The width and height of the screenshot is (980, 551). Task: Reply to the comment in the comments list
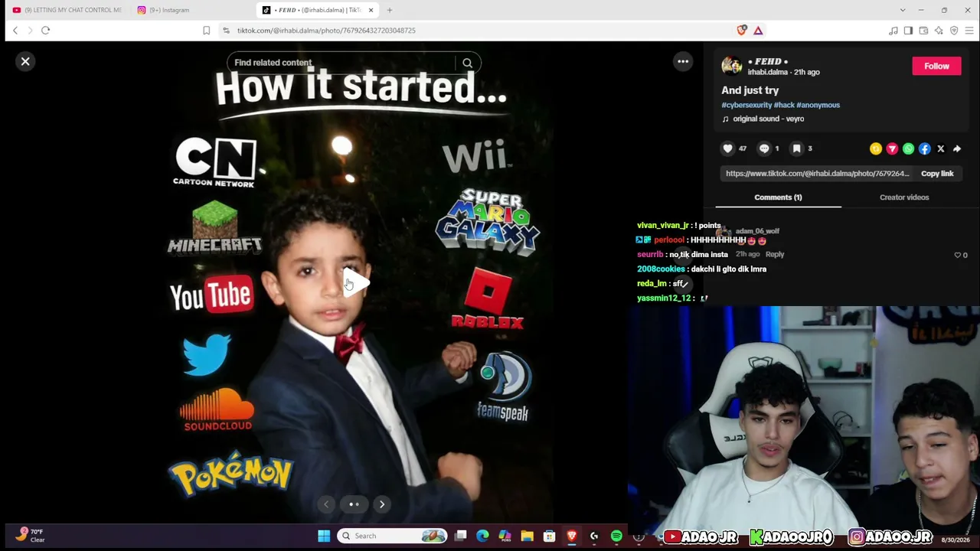[775, 254]
